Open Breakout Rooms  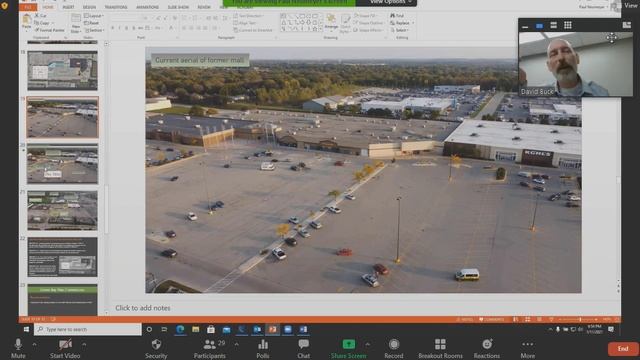[440, 349]
